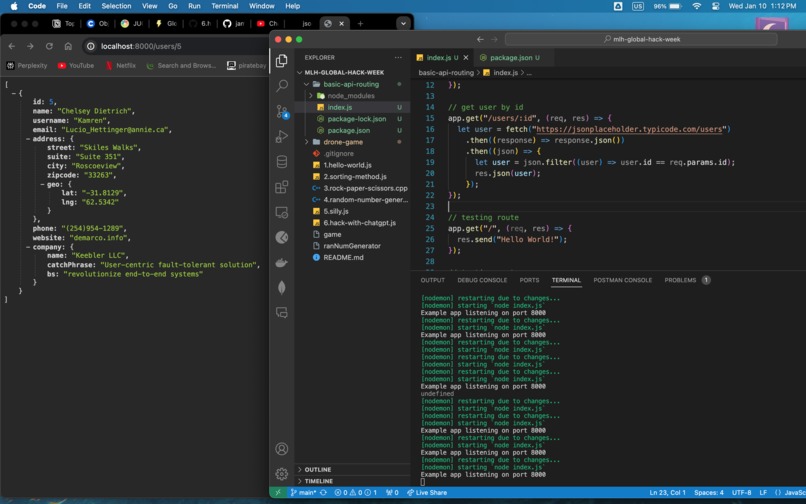Open the YouTube bookmark
Screen dimensions: 806x504
(x=76, y=66)
